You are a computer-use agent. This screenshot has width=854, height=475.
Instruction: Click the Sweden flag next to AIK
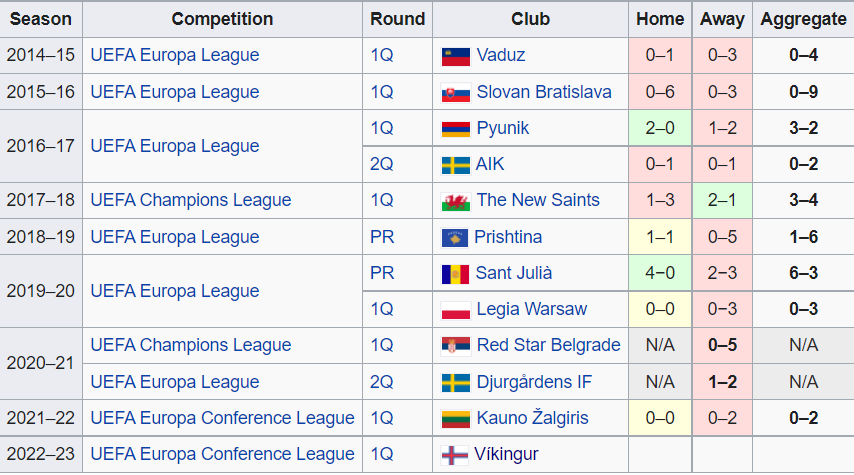pyautogui.click(x=455, y=165)
